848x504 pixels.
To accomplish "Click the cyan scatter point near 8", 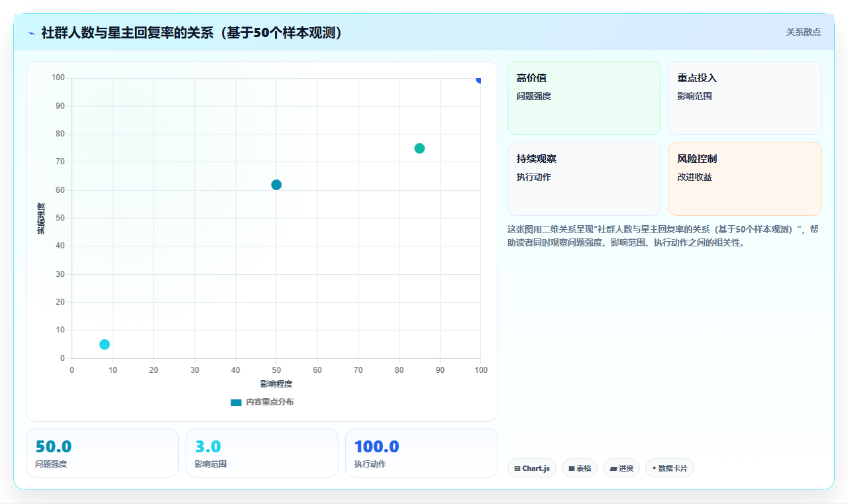I will tap(105, 344).
